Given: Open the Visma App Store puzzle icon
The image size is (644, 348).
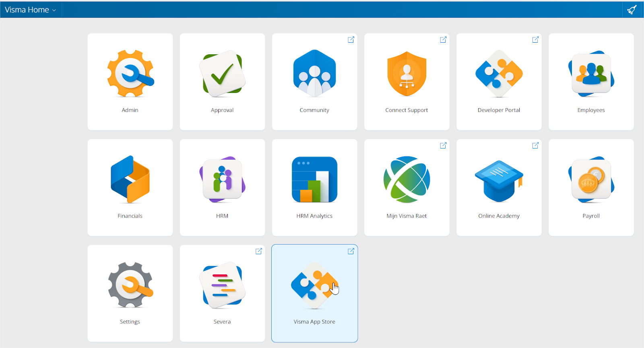Looking at the screenshot, I should [314, 285].
